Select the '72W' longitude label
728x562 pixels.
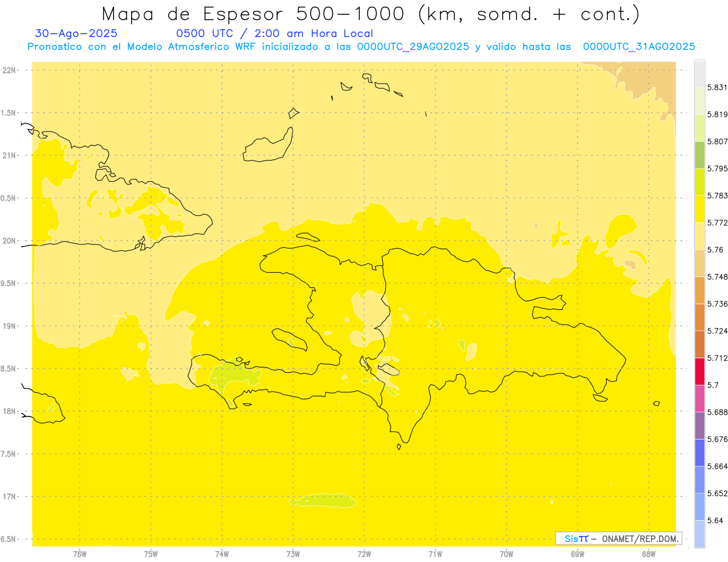pos(364,554)
